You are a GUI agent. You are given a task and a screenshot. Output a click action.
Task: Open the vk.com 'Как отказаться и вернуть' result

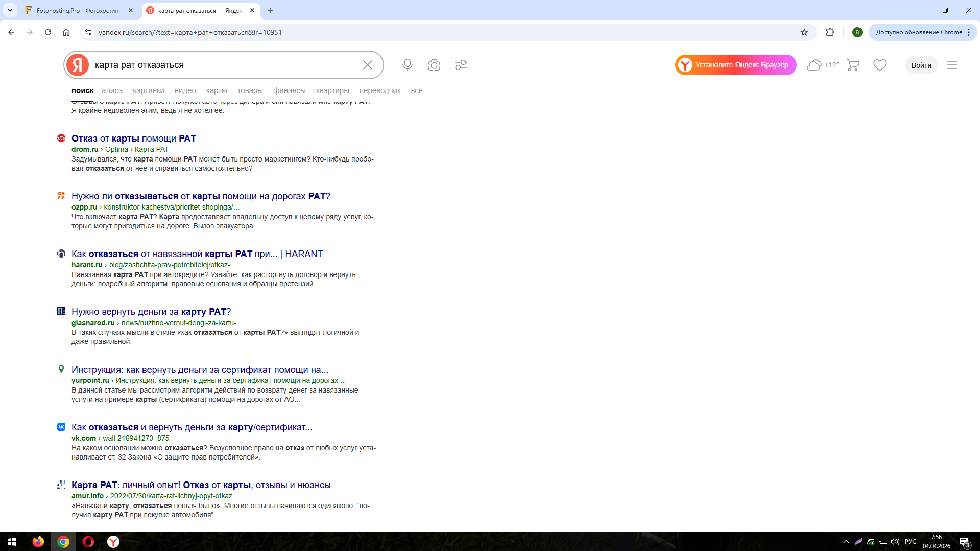click(x=192, y=427)
